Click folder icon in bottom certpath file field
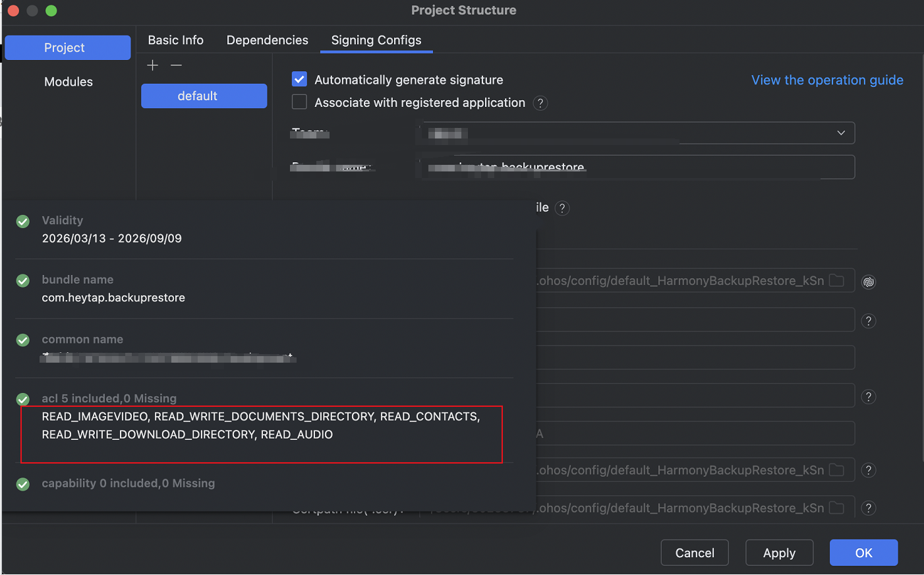Image resolution: width=924 pixels, height=575 pixels. click(x=836, y=508)
